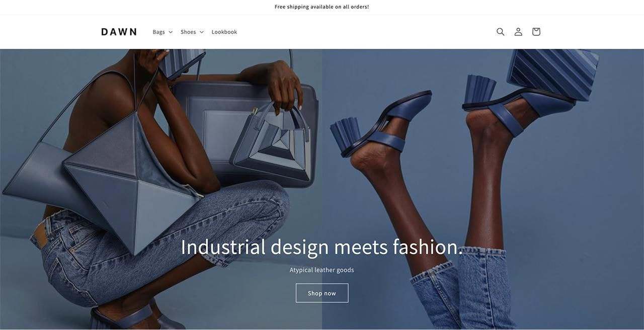Go to the Lookbook page
The width and height of the screenshot is (644, 330).
[224, 32]
